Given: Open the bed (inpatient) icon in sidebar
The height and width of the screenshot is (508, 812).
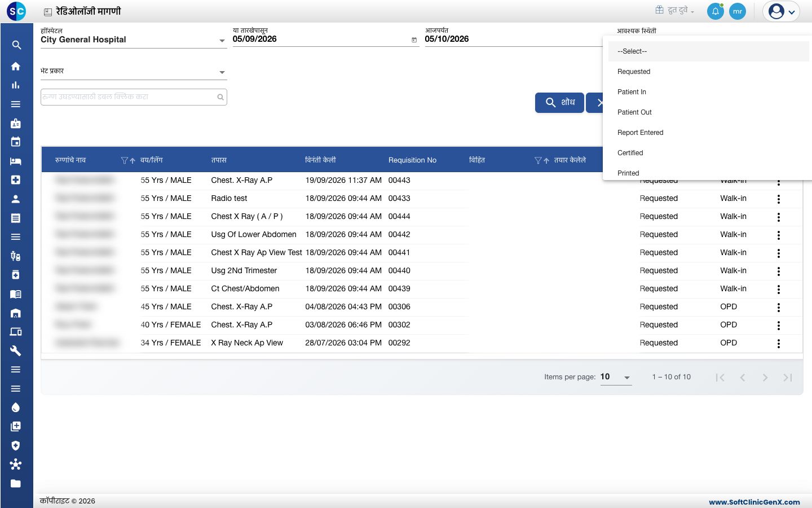Looking at the screenshot, I should point(16,161).
